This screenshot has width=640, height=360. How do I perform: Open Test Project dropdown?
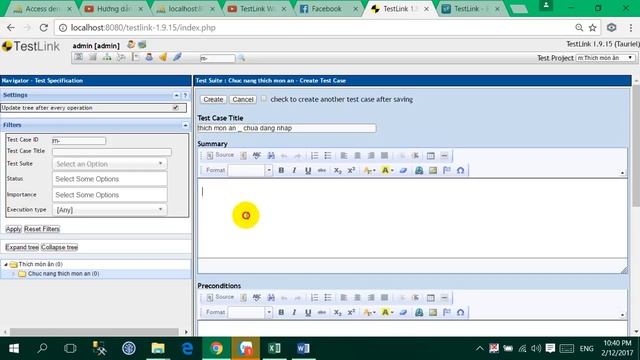tap(605, 58)
